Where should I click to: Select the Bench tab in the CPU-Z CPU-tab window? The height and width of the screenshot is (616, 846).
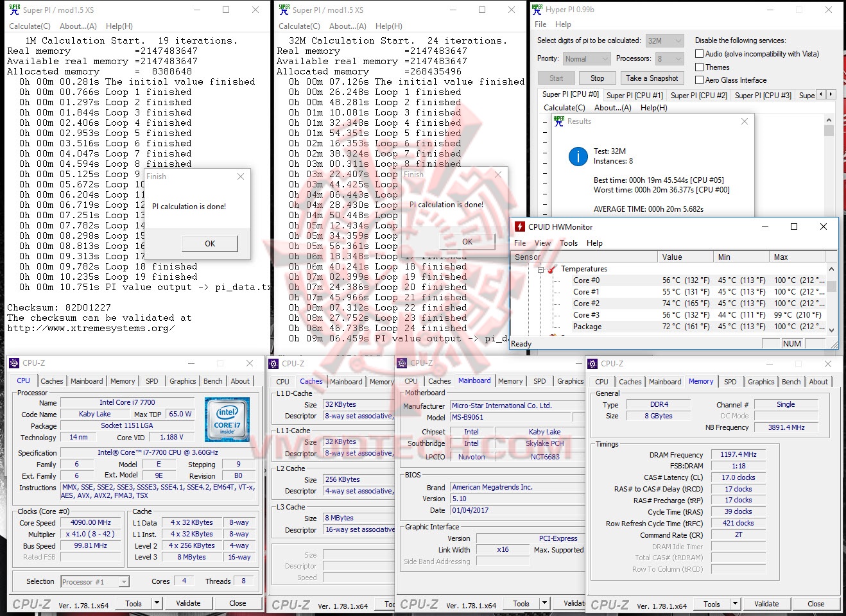pos(212,381)
